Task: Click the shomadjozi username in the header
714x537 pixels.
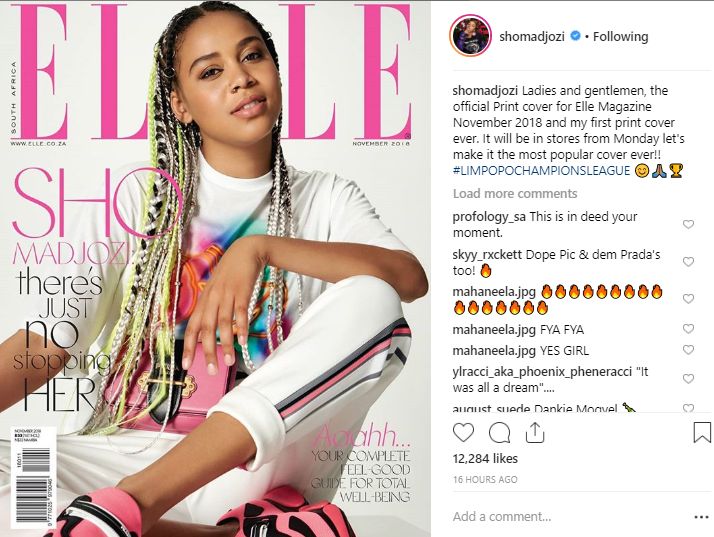Action: pos(532,36)
